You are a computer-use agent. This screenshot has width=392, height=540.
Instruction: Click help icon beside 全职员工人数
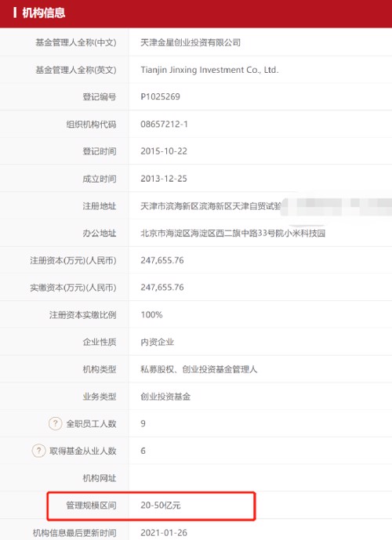click(55, 423)
